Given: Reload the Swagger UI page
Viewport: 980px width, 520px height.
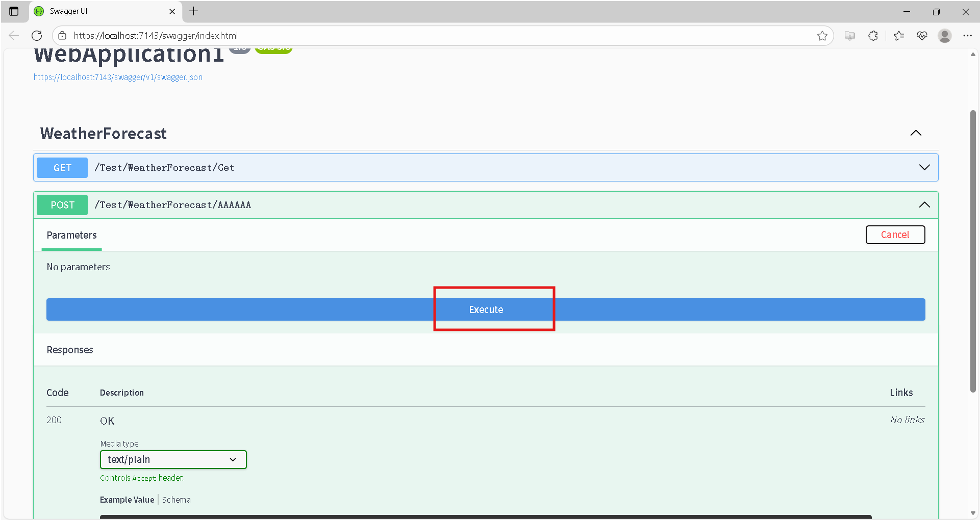Looking at the screenshot, I should click(x=37, y=36).
